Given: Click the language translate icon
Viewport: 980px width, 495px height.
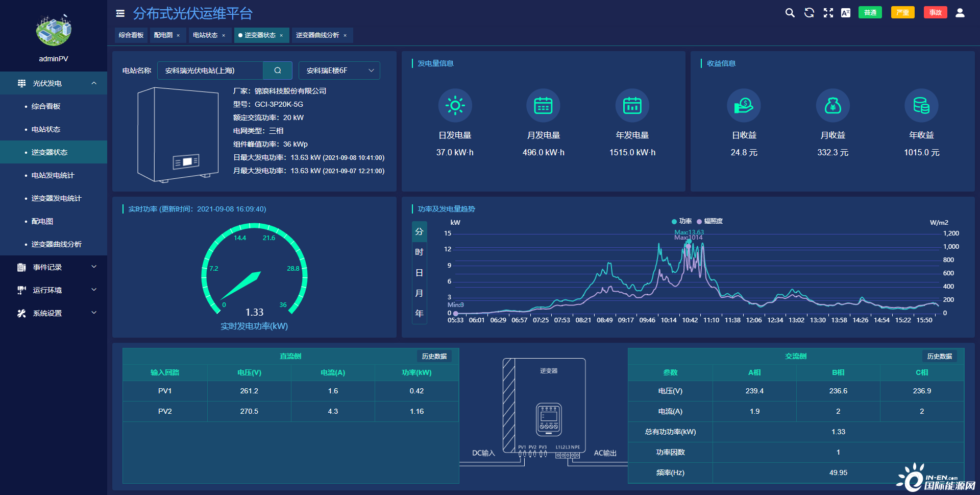Looking at the screenshot, I should point(846,13).
